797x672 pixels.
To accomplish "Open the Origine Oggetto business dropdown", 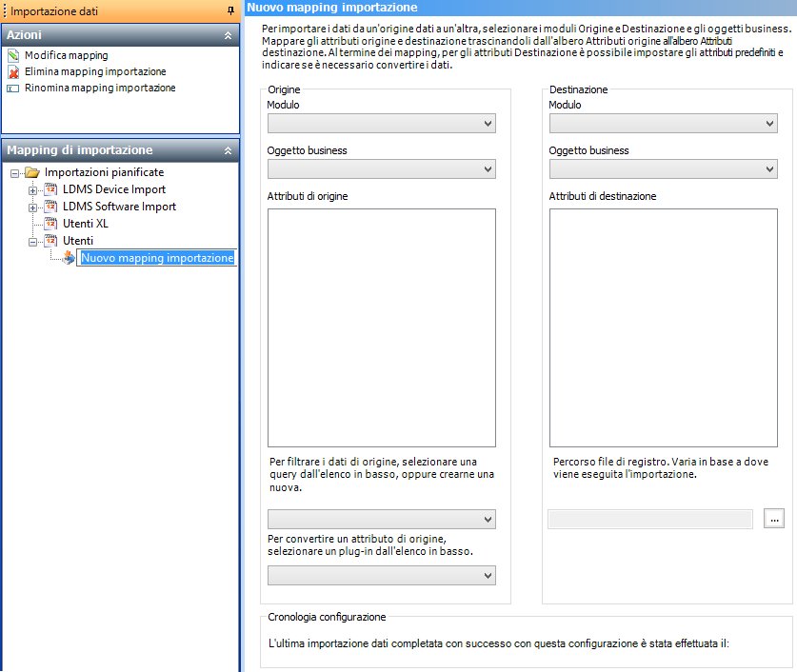I will click(x=381, y=169).
